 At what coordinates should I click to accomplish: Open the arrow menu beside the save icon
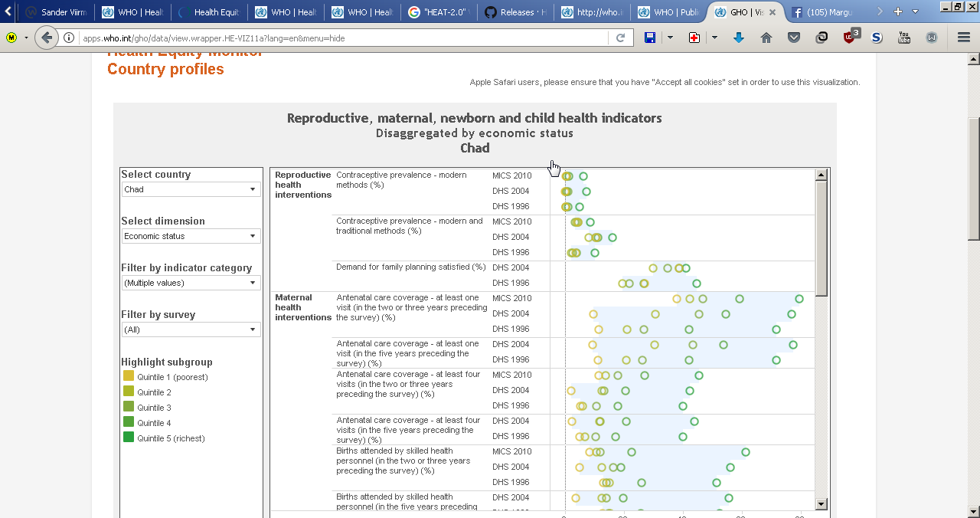[x=670, y=38]
